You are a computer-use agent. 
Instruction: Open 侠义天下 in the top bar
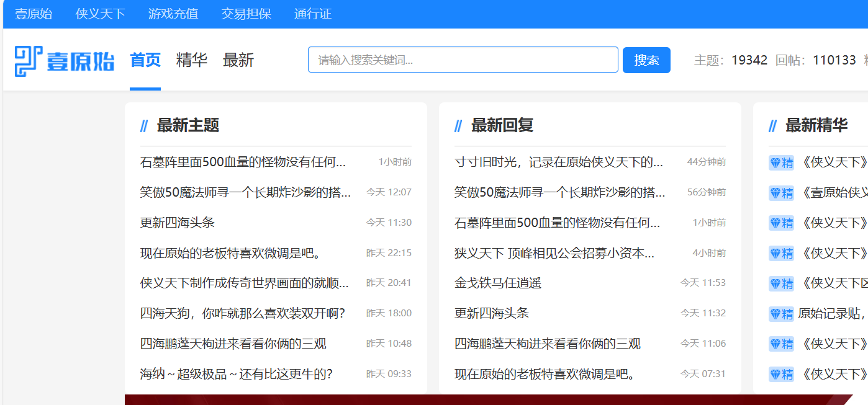pyautogui.click(x=100, y=14)
